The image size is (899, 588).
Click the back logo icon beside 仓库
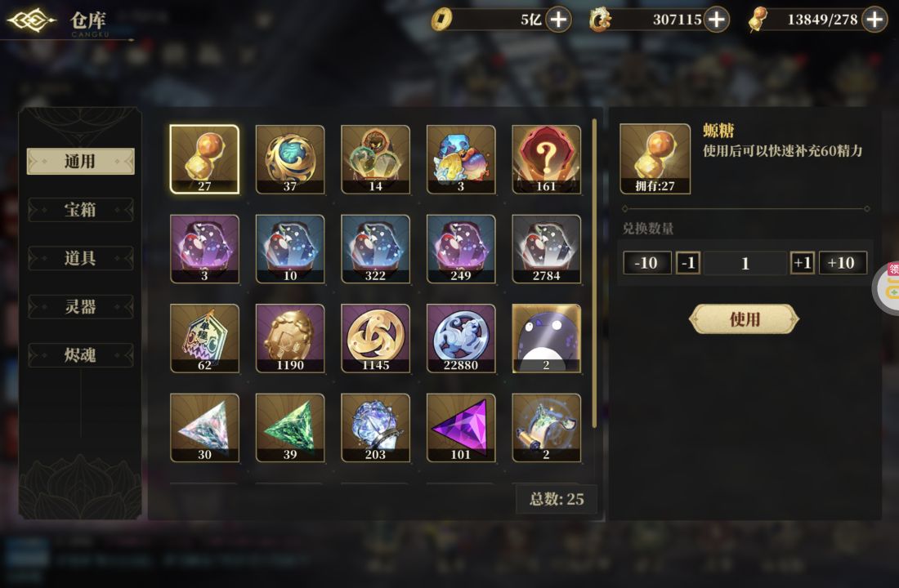click(32, 20)
